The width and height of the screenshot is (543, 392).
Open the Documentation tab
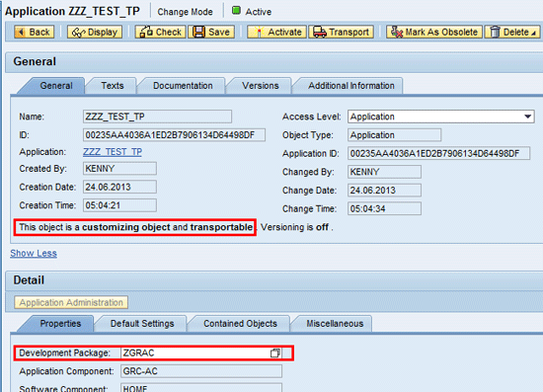click(x=183, y=86)
